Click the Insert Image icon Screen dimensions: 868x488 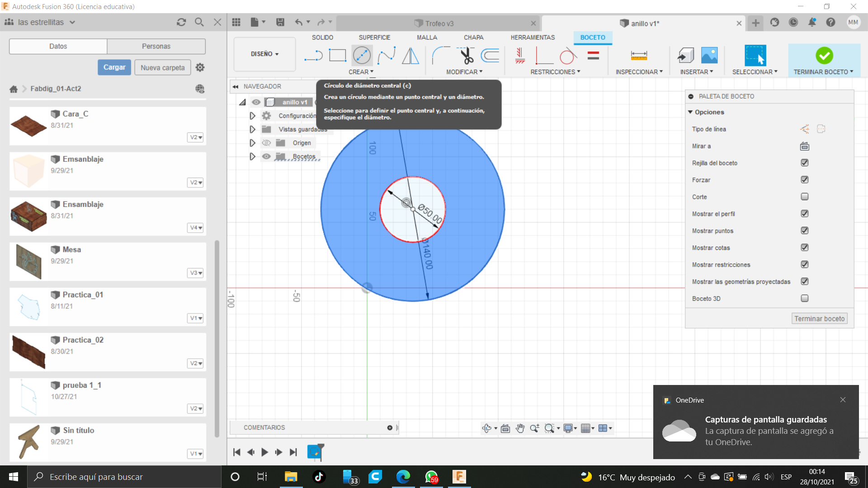tap(709, 56)
